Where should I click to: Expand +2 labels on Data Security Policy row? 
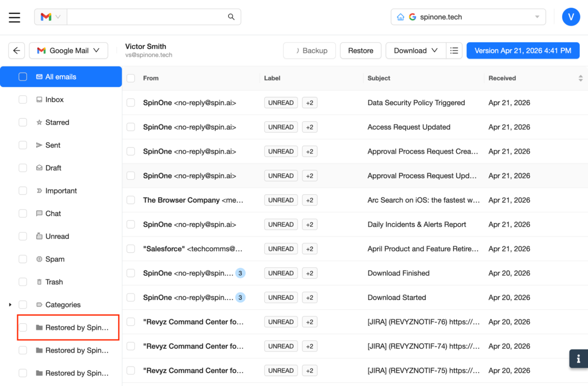[x=310, y=103]
